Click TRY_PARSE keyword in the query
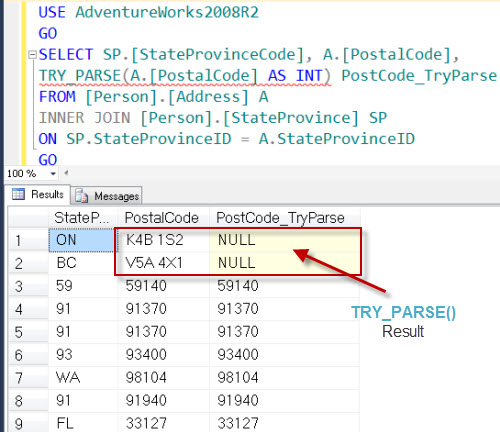Viewport: 500px width, 432px height. click(80, 76)
